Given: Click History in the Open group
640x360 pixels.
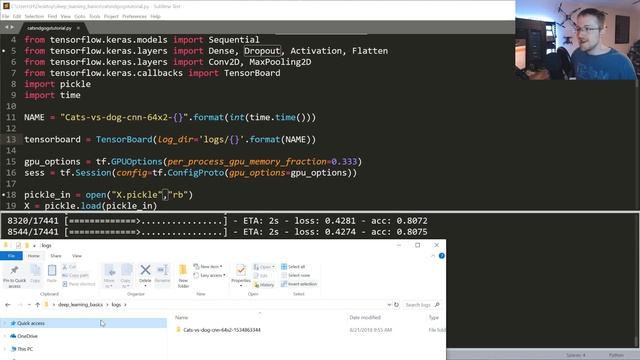Looking at the screenshot, I should point(264,285).
